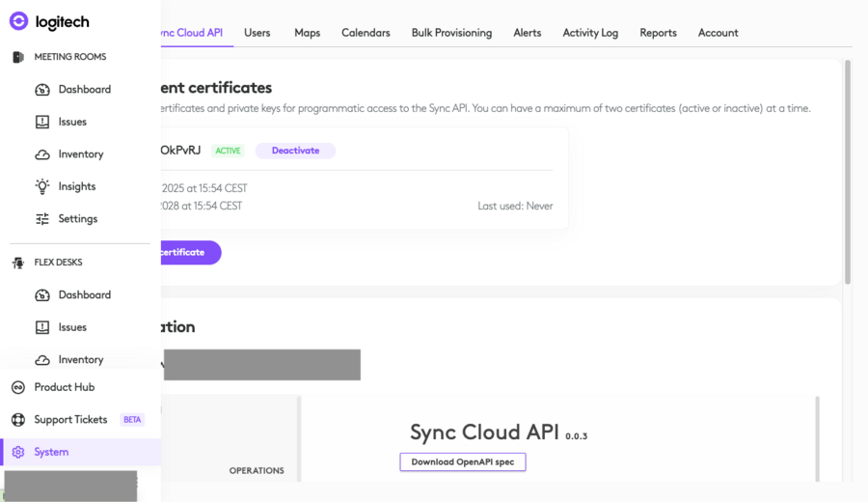The image size is (868, 502).
Task: Go to Inventory under Flex Desks
Action: coord(81,359)
